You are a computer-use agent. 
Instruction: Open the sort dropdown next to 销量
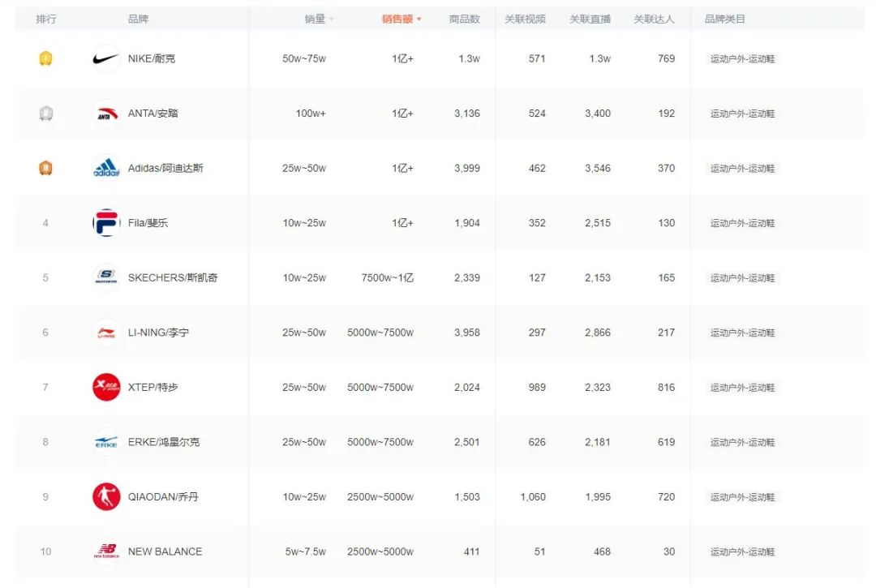point(330,18)
